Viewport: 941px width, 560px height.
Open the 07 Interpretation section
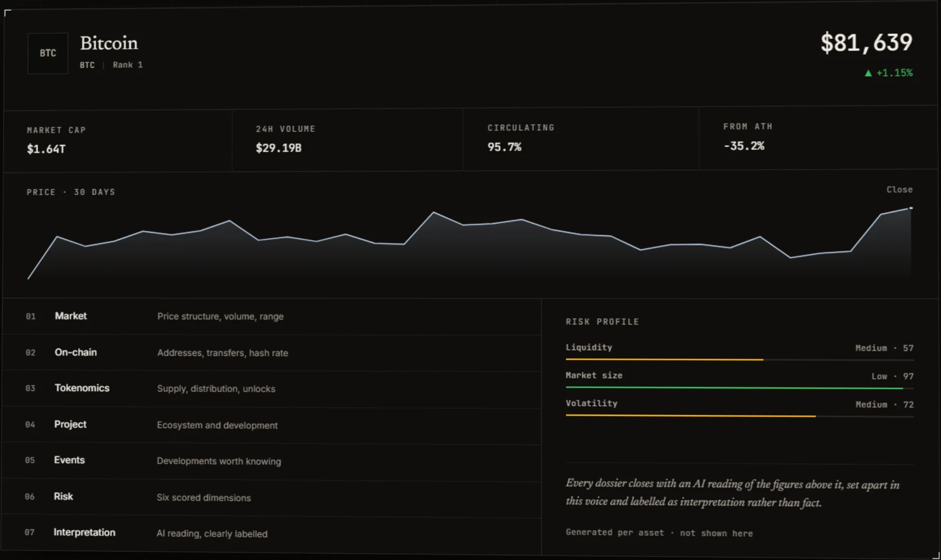point(271,533)
